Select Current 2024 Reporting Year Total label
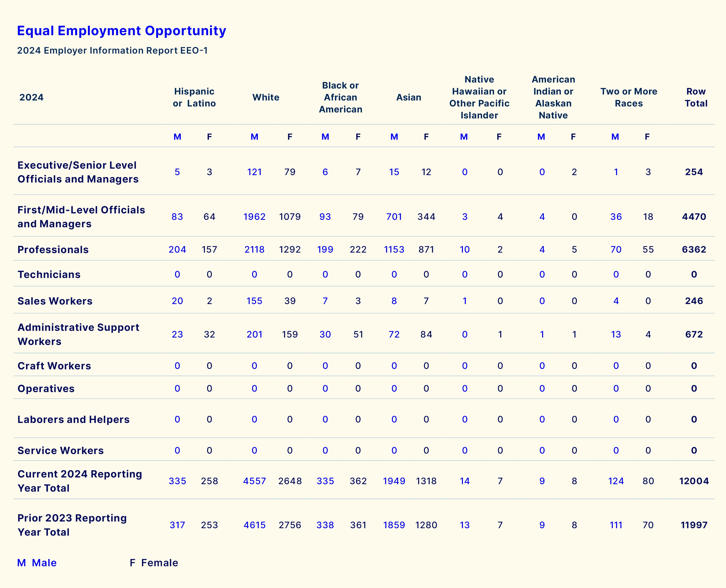Viewport: 726px width, 588px height. pos(80,481)
